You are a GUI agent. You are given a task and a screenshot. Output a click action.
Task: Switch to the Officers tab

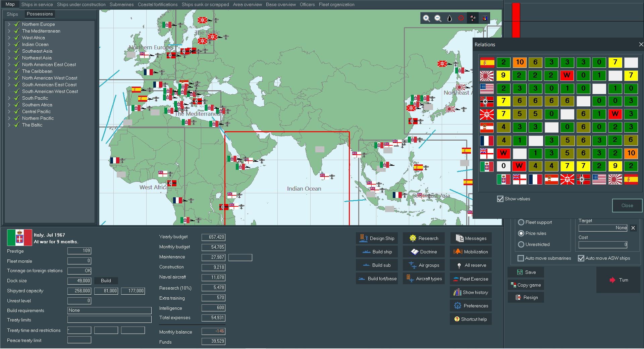pos(307,4)
